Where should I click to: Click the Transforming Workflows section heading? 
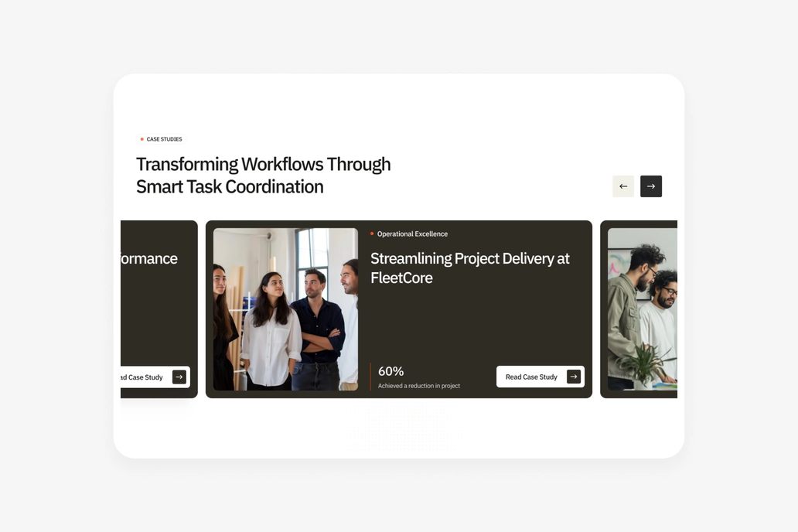(263, 175)
